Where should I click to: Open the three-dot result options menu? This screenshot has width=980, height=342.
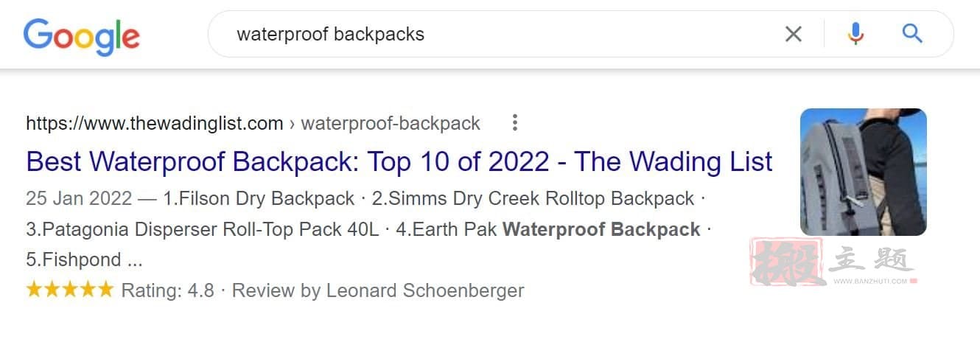[514, 123]
